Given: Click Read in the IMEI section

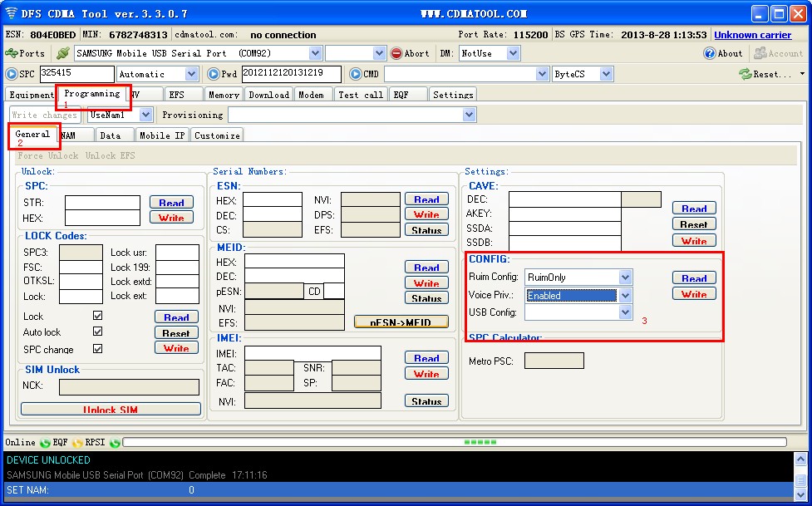Looking at the screenshot, I should pyautogui.click(x=426, y=358).
